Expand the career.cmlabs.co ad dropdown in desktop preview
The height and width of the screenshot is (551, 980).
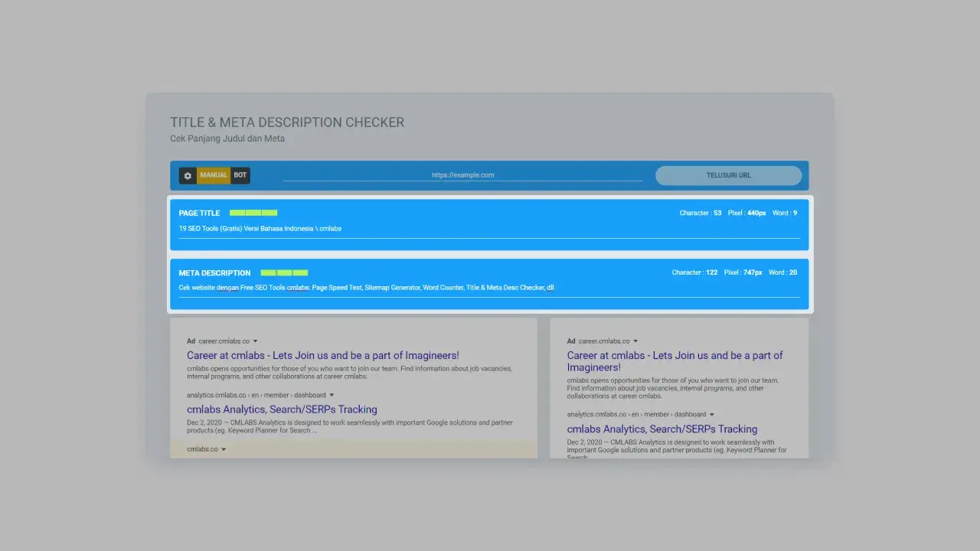click(x=256, y=341)
